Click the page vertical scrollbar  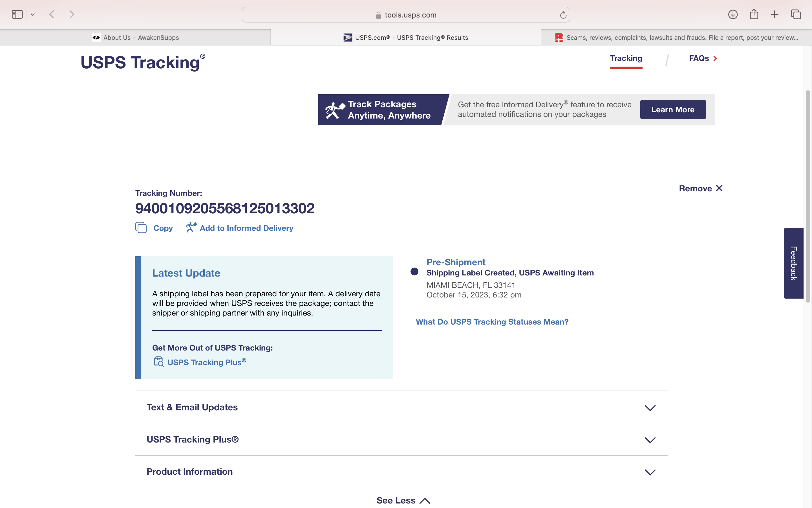pyautogui.click(x=808, y=196)
